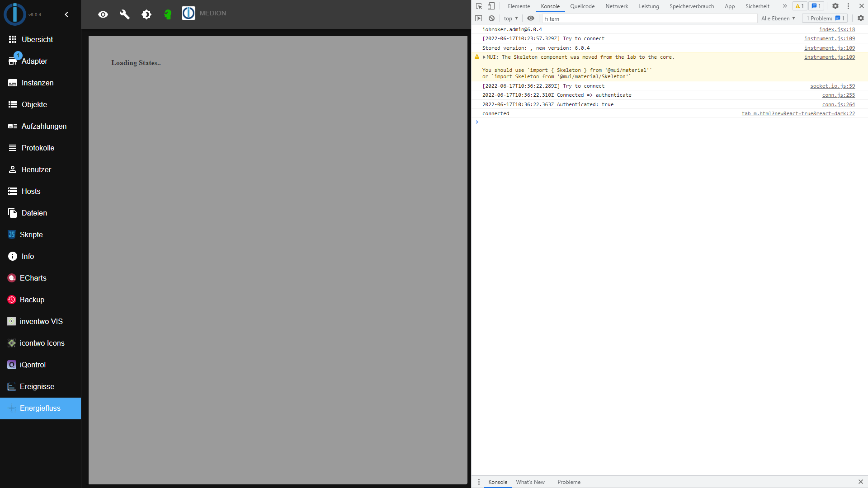
Task: Select the Energiefluss menu entry
Action: click(40, 408)
